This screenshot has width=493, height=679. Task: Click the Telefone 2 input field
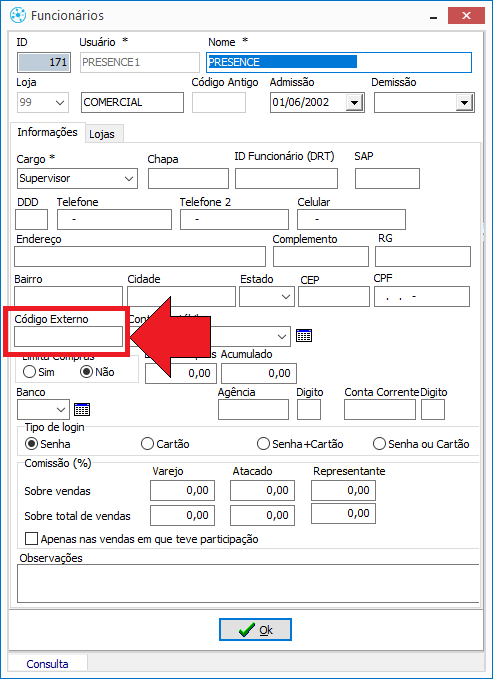tap(234, 220)
